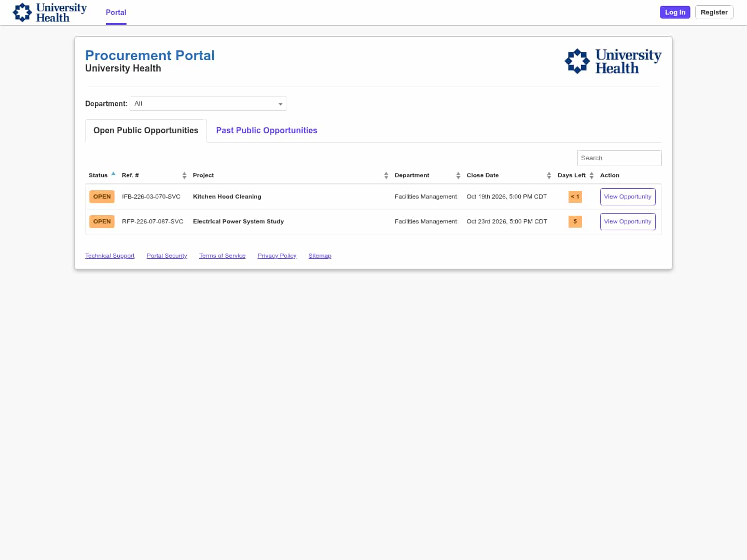Click the OPEN badge for Kitchen Hood Cleaning
747x560 pixels.
coord(102,197)
